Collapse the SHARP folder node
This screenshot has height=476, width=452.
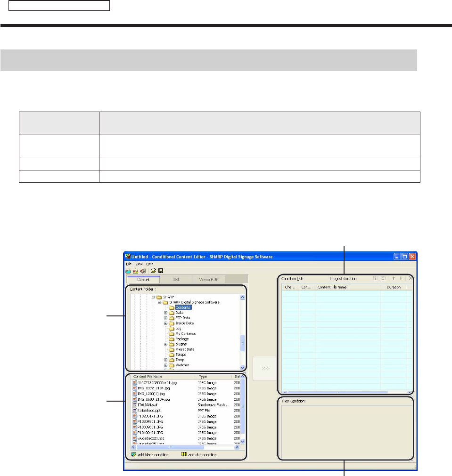pos(153,297)
